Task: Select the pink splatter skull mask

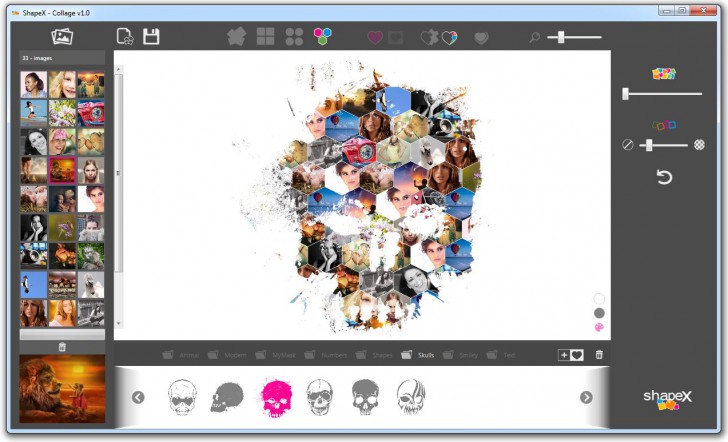Action: point(276,398)
